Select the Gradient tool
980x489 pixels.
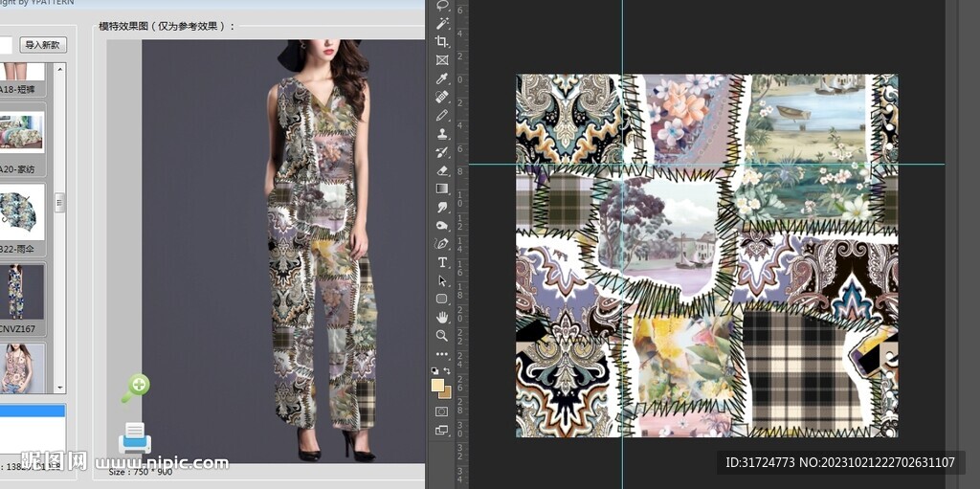point(442,189)
